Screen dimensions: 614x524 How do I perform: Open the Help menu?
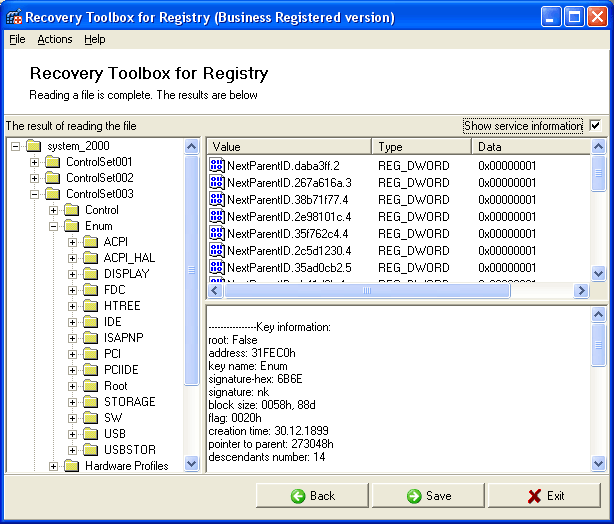point(94,39)
